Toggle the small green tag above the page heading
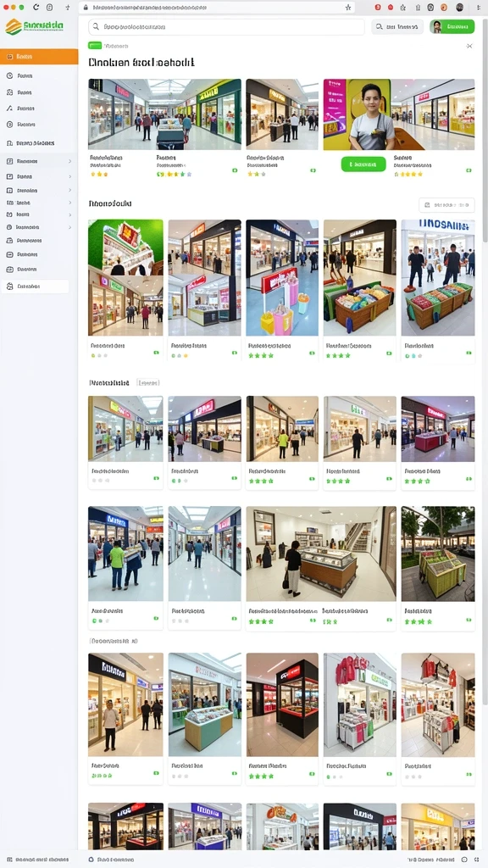 95,46
